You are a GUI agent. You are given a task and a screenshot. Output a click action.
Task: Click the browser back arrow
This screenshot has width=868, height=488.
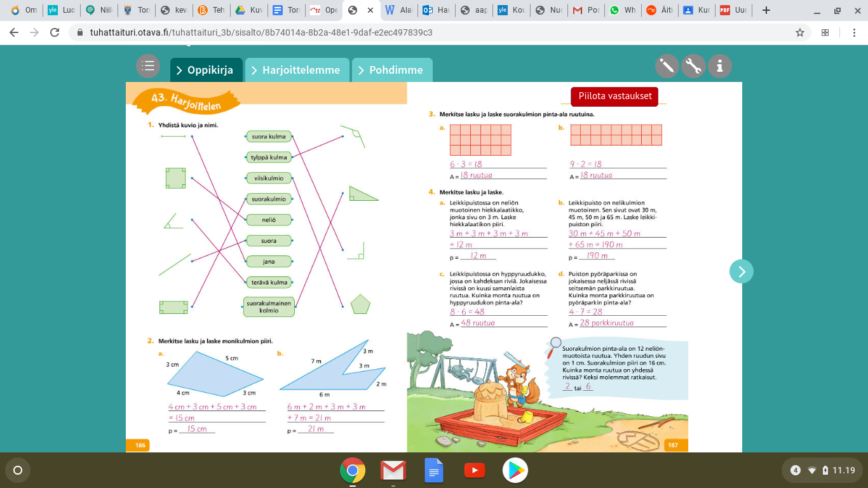pyautogui.click(x=15, y=32)
